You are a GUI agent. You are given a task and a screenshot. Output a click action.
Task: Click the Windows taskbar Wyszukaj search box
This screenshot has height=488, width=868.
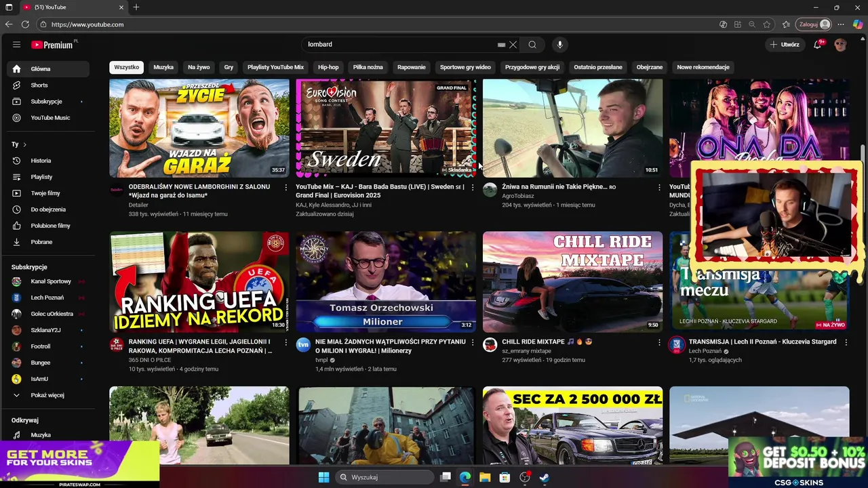(385, 477)
